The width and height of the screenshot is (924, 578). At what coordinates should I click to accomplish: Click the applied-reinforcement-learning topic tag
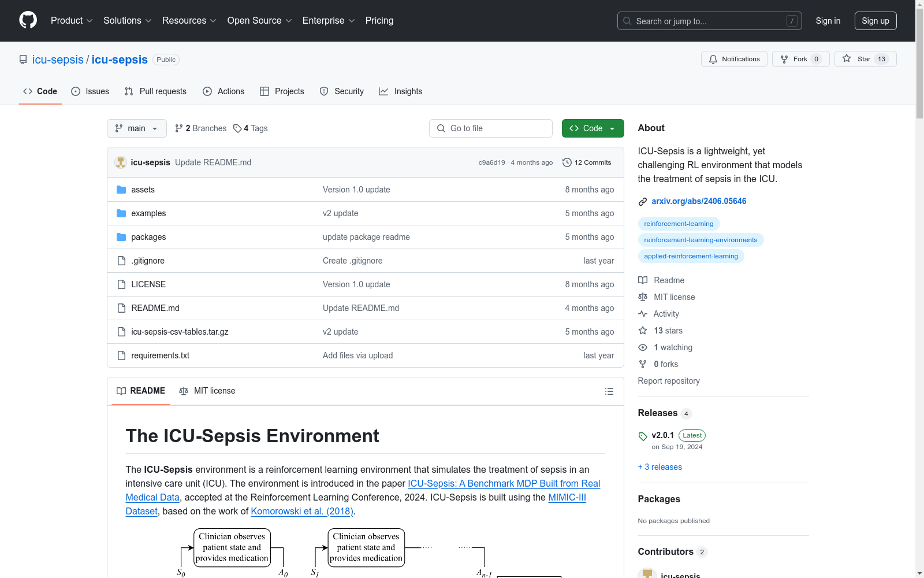coord(691,256)
